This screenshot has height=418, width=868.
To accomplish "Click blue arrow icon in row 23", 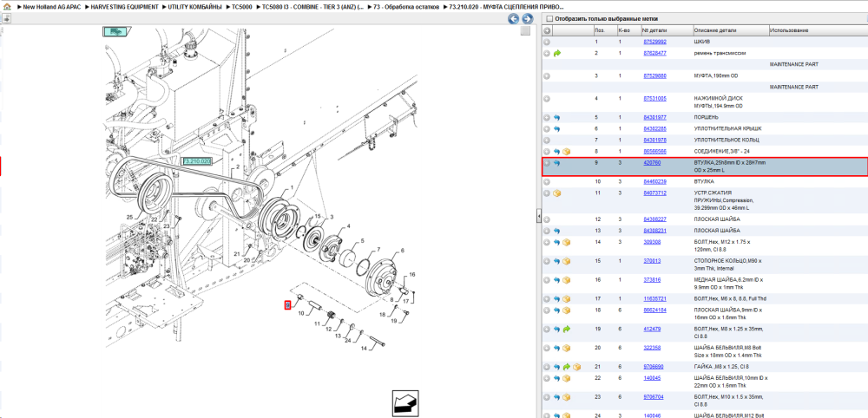I will point(557,397).
